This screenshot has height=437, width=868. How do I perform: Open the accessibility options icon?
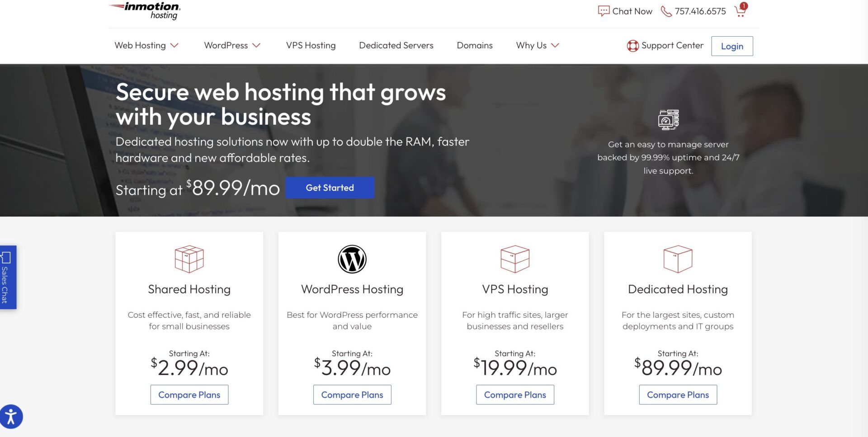[x=11, y=416]
